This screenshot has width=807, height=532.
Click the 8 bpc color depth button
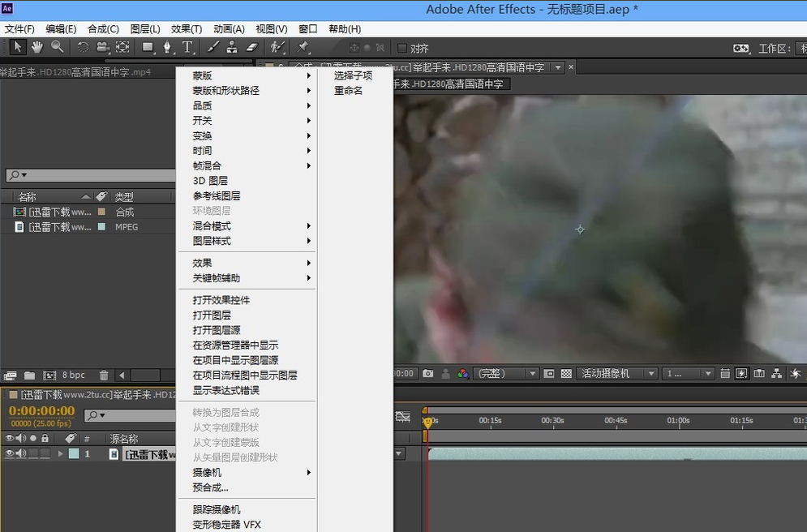[74, 375]
